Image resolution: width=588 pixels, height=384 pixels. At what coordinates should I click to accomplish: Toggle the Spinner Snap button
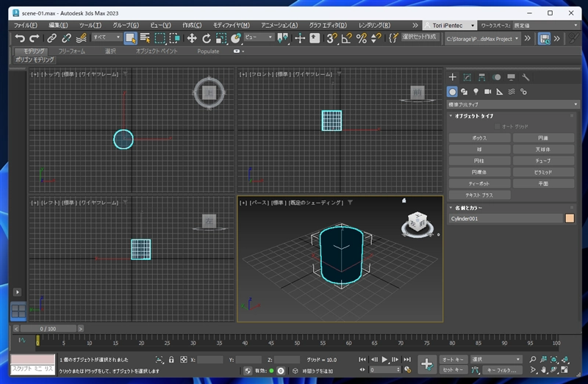pyautogui.click(x=376, y=38)
